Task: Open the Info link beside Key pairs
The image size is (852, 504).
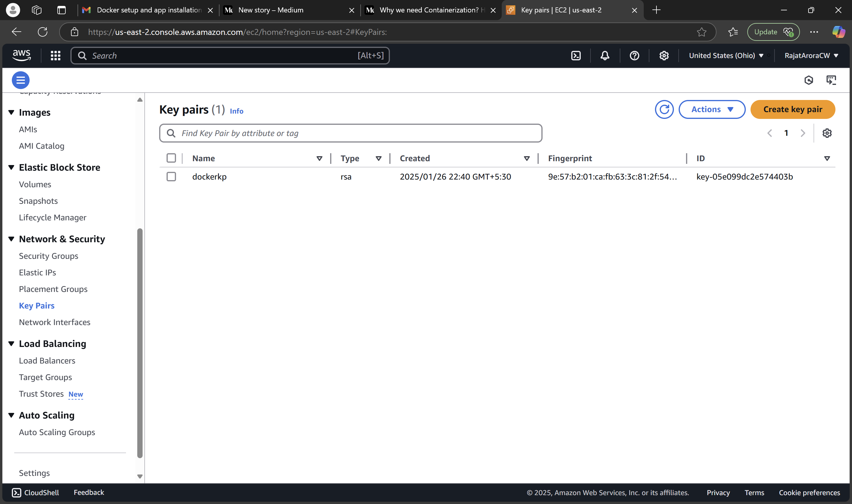Action: pyautogui.click(x=236, y=111)
